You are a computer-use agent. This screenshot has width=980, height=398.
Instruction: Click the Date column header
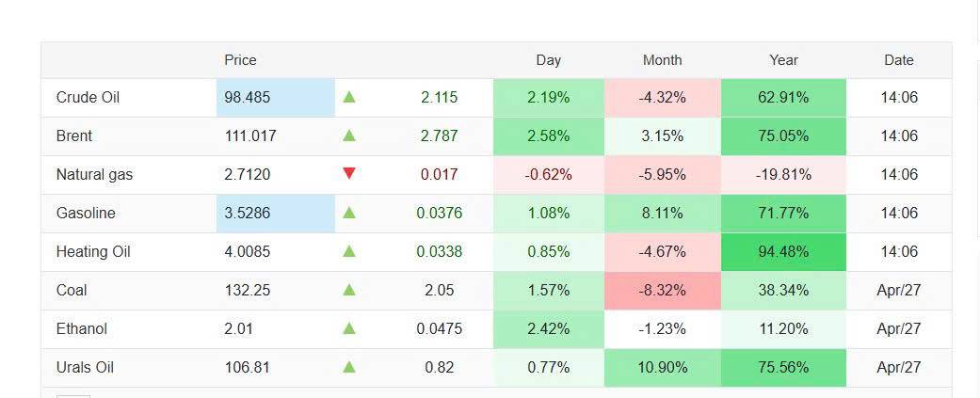[898, 59]
